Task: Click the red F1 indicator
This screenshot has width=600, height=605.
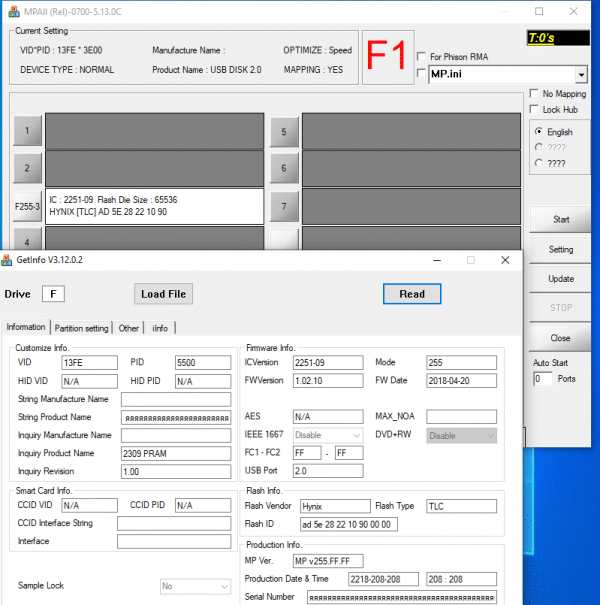Action: (x=388, y=57)
